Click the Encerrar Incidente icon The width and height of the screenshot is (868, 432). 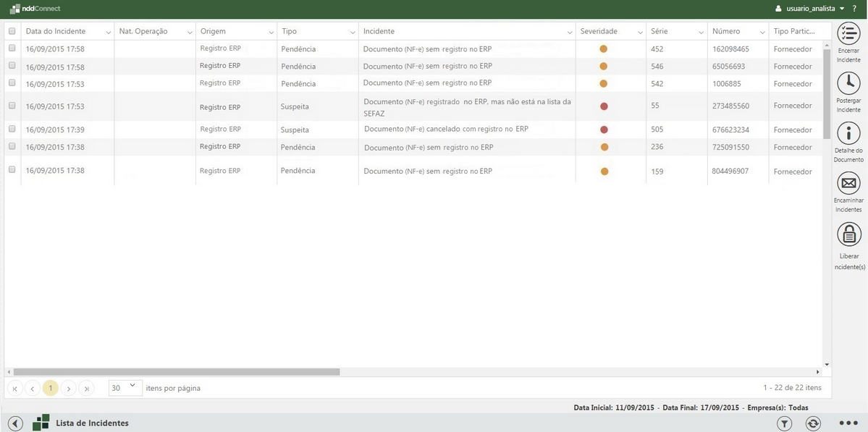point(848,34)
